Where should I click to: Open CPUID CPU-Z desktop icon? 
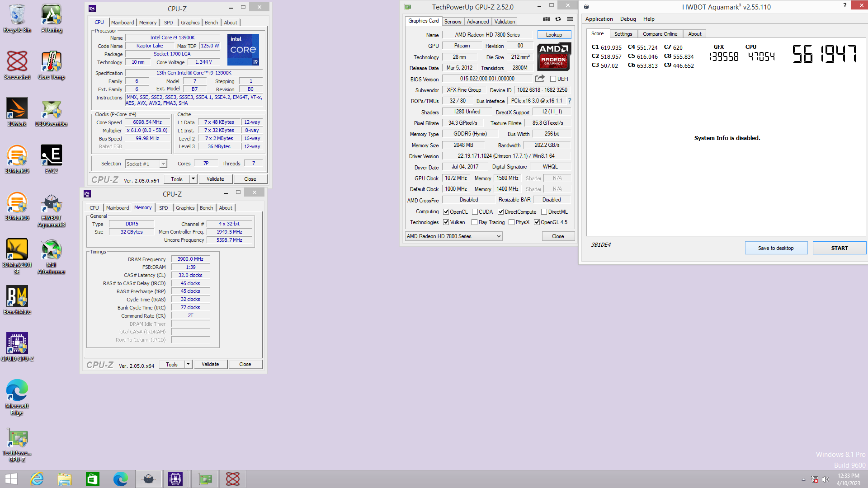[17, 347]
